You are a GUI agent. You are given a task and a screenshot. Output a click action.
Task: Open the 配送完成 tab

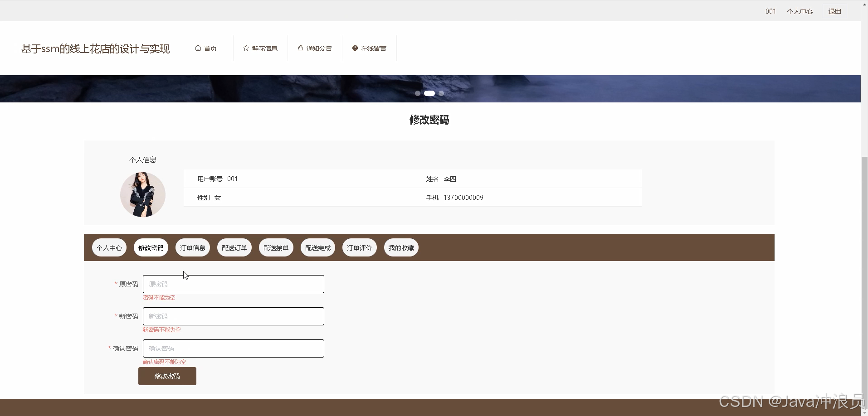pyautogui.click(x=317, y=247)
